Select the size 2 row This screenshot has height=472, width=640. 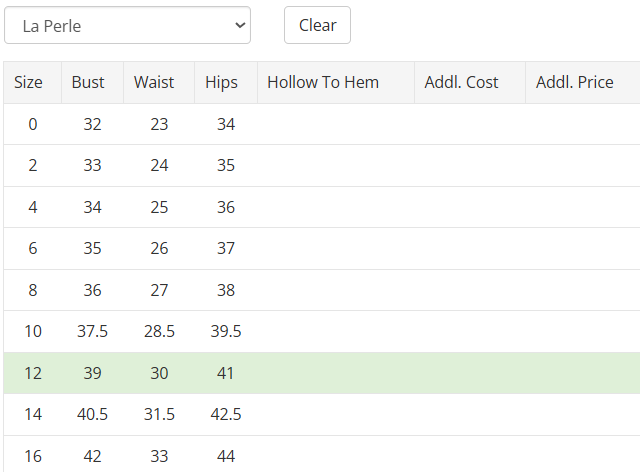(x=322, y=165)
